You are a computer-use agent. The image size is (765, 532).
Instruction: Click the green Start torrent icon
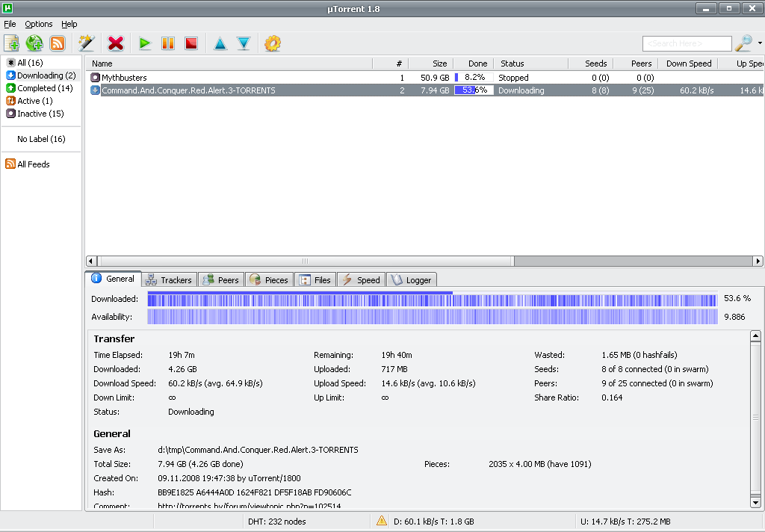pyautogui.click(x=144, y=43)
